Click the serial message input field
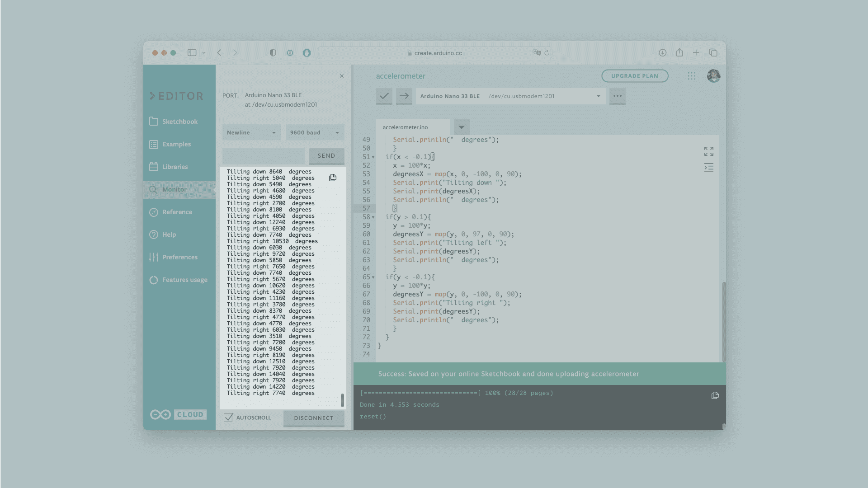The image size is (868, 488). pyautogui.click(x=264, y=156)
